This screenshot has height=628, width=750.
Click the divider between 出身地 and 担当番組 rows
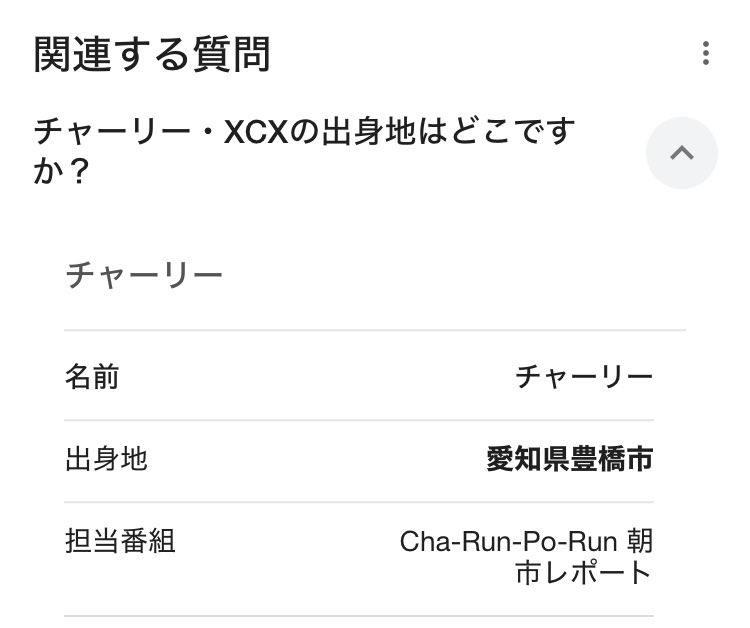click(x=359, y=502)
